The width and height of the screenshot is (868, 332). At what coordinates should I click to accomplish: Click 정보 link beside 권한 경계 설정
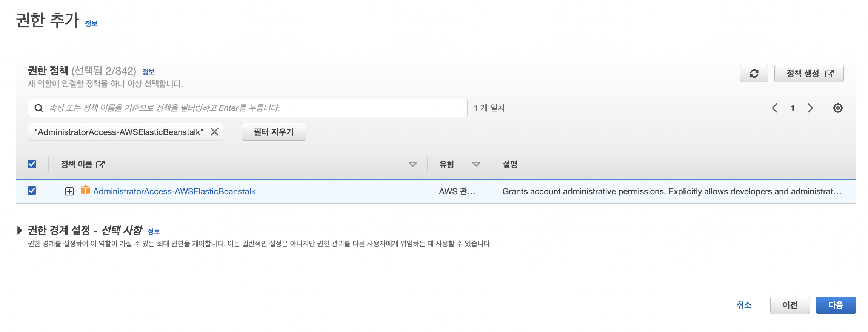click(154, 231)
